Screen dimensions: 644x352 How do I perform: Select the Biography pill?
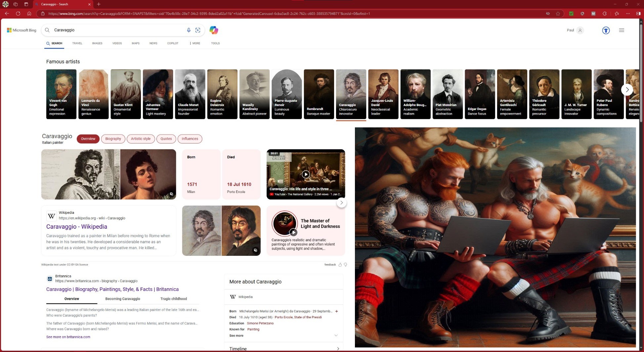[x=113, y=139]
